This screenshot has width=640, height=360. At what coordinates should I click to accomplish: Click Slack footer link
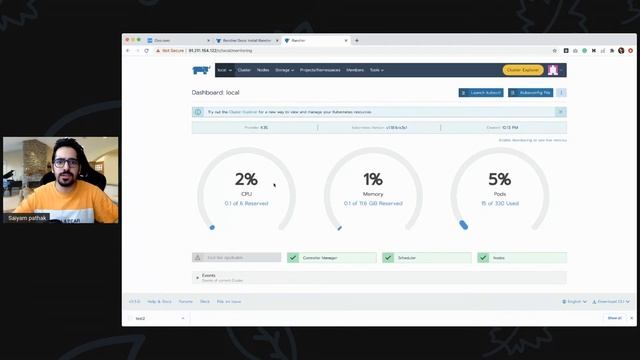click(205, 301)
